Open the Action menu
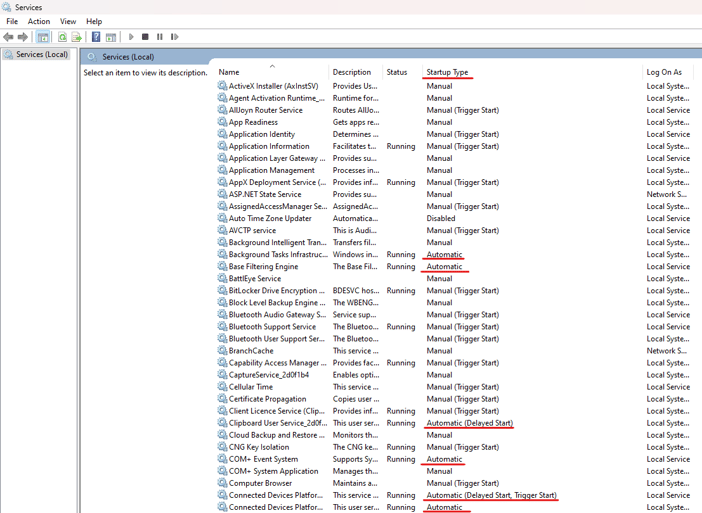This screenshot has width=702, height=513. [x=39, y=21]
